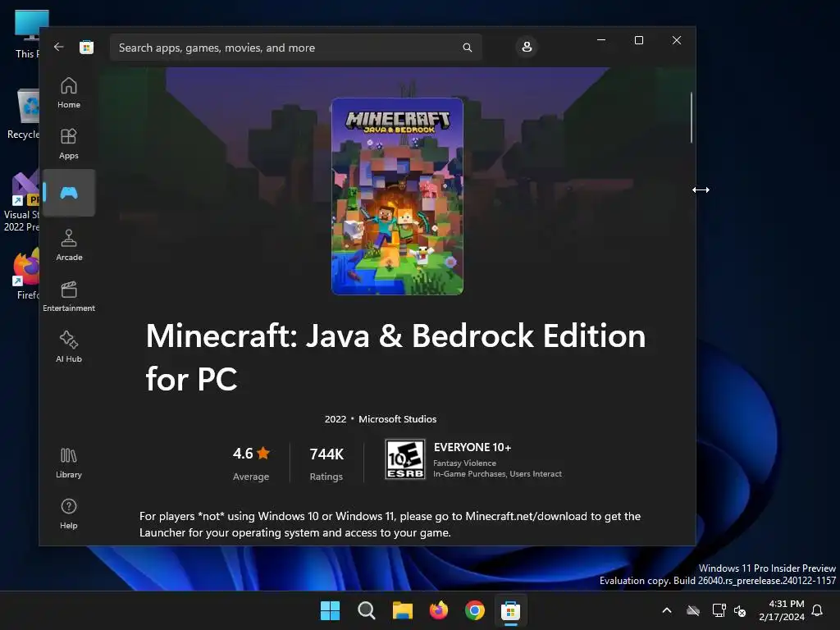The width and height of the screenshot is (840, 630).
Task: Select the Gaming controller sidebar item
Action: [x=69, y=193]
